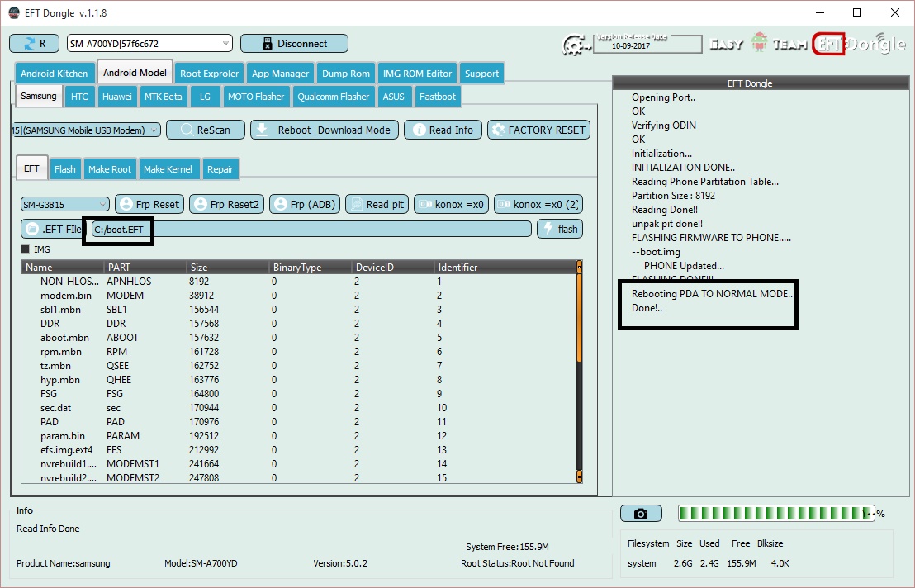Select the efs.img.ext4 row
915x588 pixels.
coord(299,450)
